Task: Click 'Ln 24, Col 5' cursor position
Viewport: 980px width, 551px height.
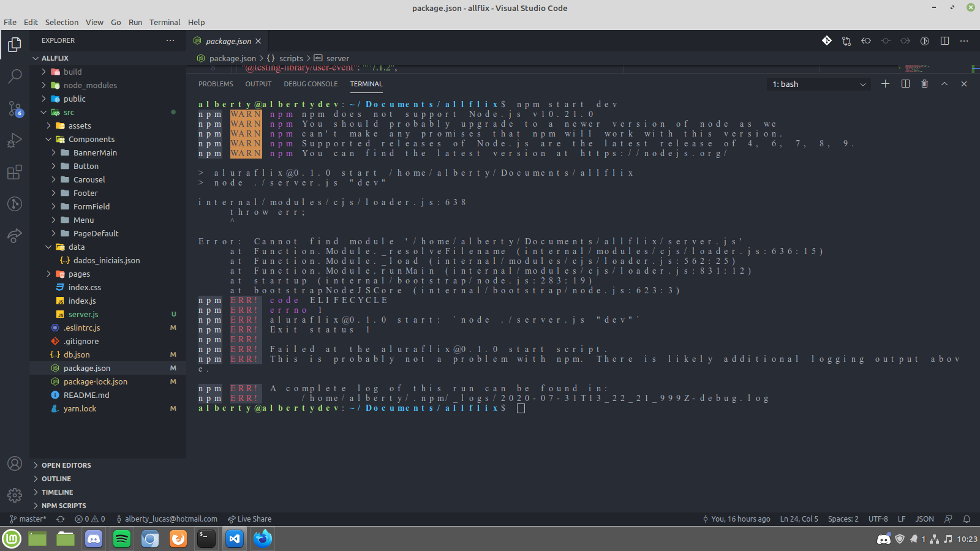Action: point(799,519)
